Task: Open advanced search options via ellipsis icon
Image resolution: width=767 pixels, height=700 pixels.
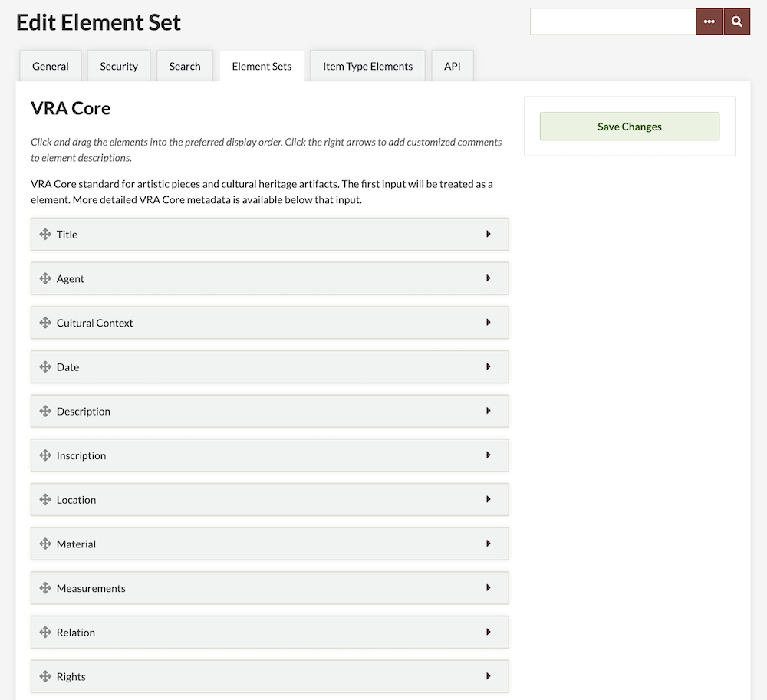Action: [x=709, y=21]
